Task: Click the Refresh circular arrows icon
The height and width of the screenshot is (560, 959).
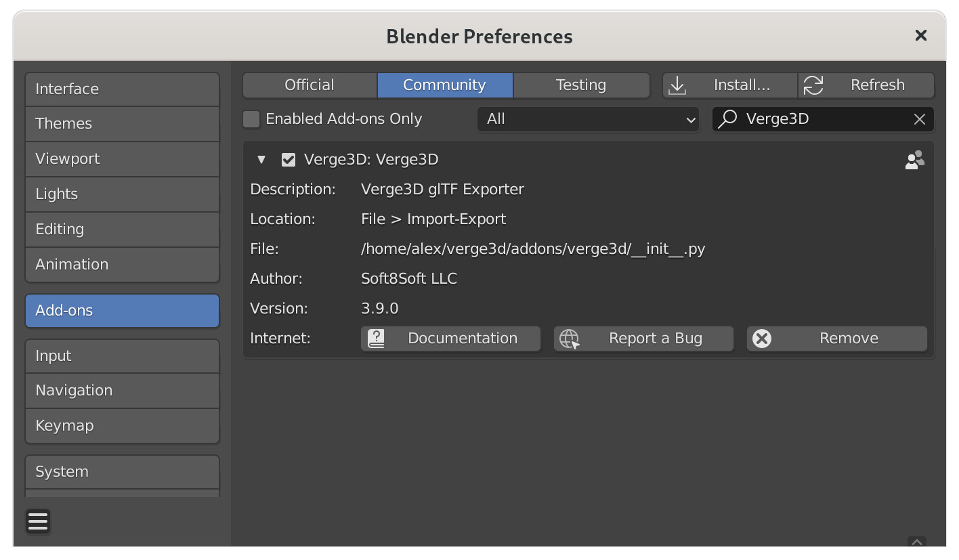Action: coord(813,85)
